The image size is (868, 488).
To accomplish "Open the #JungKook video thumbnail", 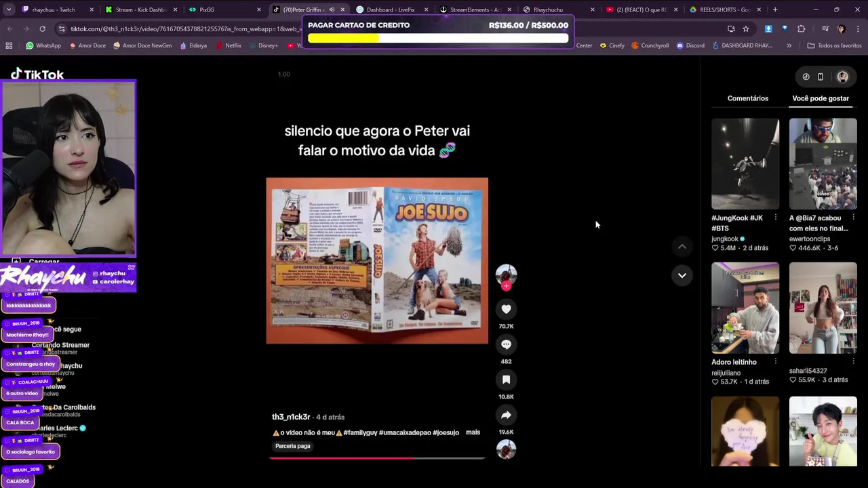I will pyautogui.click(x=745, y=164).
